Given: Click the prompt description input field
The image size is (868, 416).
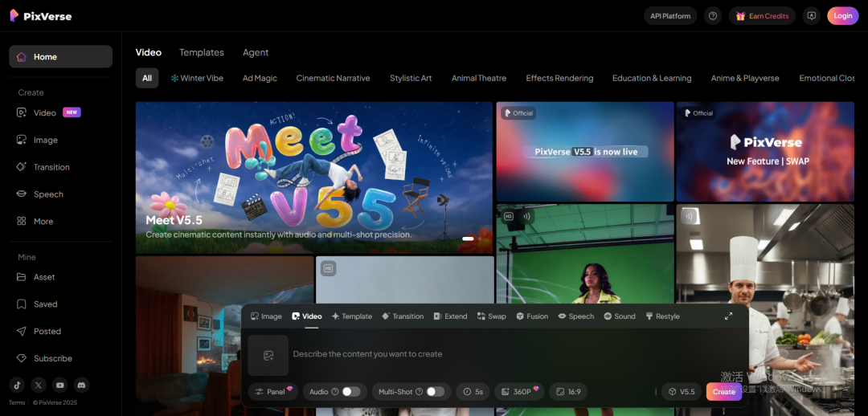Looking at the screenshot, I should pyautogui.click(x=515, y=354).
